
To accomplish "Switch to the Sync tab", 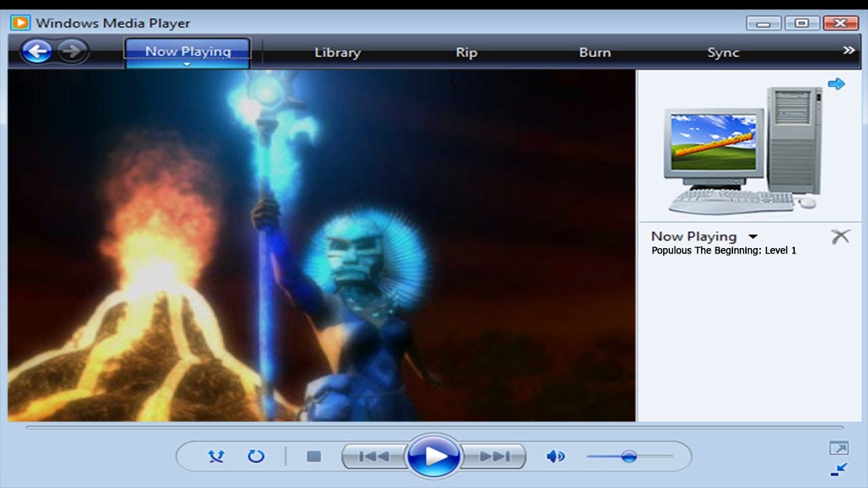I will pos(723,52).
